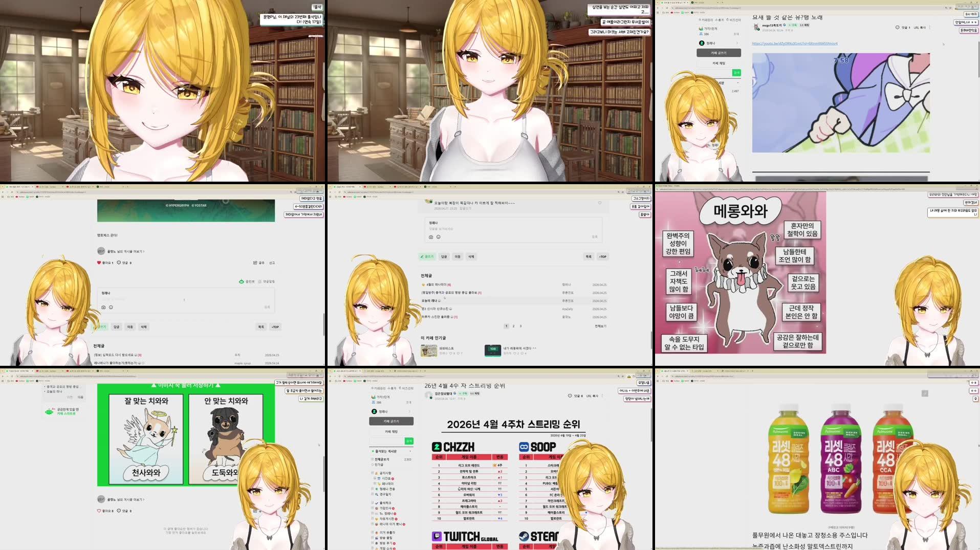
Task: Click camera icon in HYPERGRYPH post comment box
Action: coord(103,307)
